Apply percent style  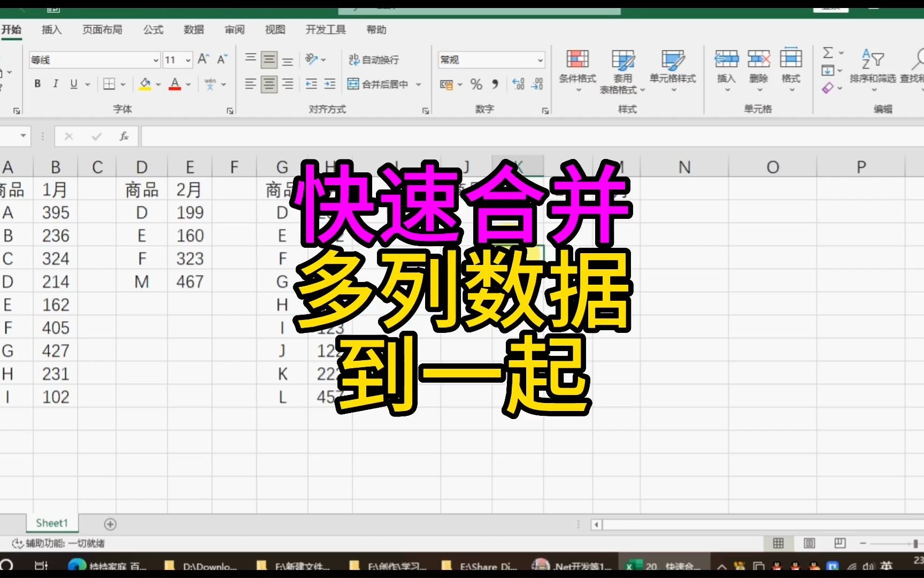(476, 85)
